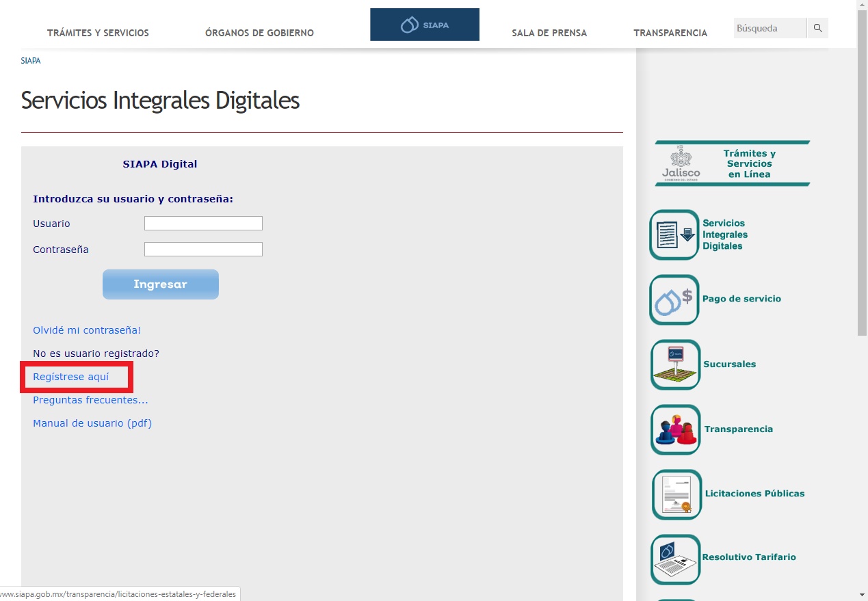Open Pago de servicio water-drop icon
Screen dimensions: 868x601
click(x=674, y=299)
